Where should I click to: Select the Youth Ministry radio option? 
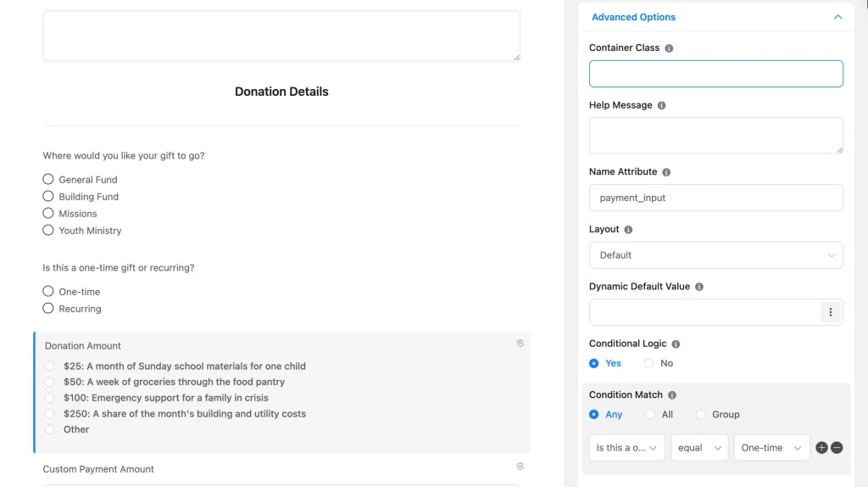48,230
